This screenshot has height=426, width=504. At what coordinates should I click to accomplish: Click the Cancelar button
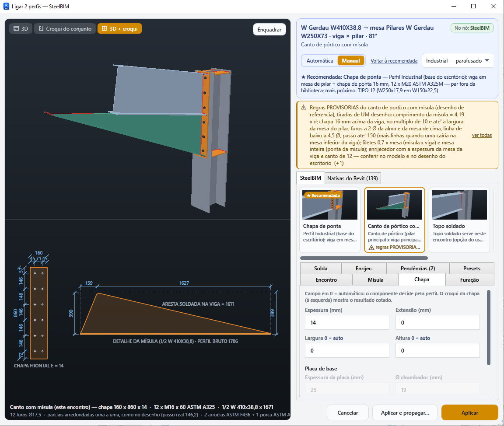pyautogui.click(x=347, y=412)
